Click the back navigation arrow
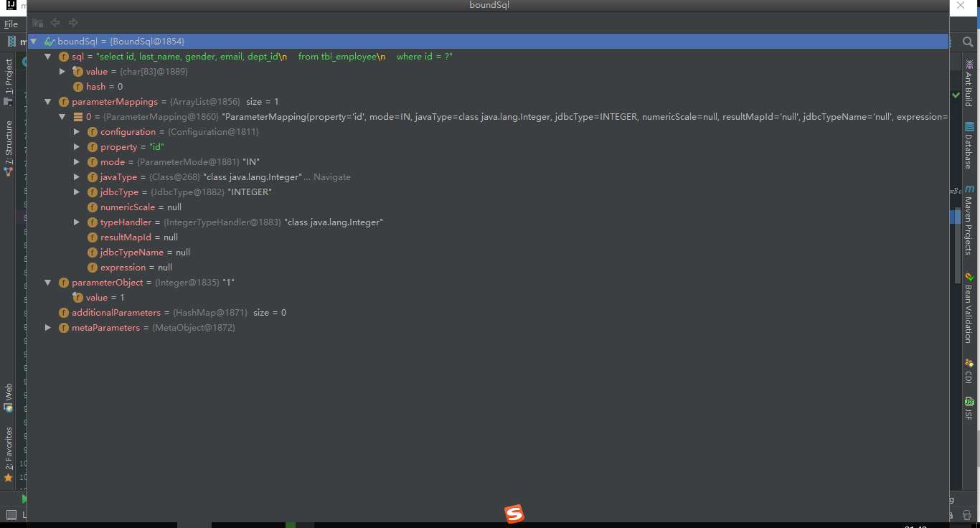The height and width of the screenshot is (528, 980). tap(55, 22)
